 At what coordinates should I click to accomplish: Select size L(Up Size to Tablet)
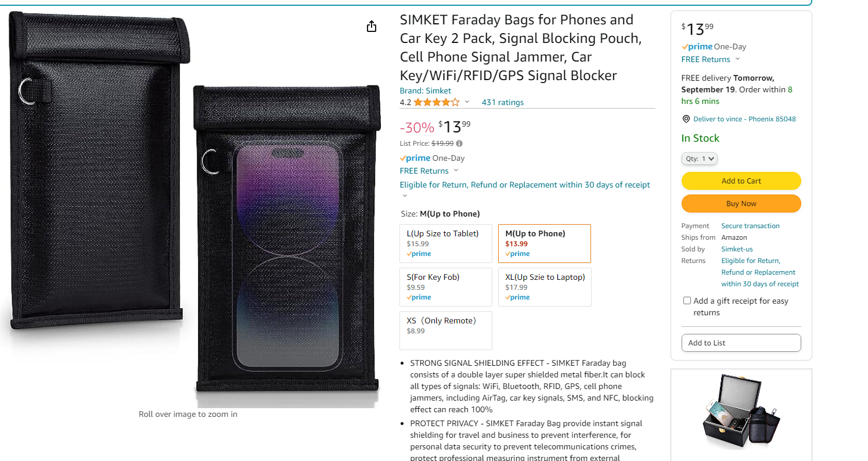(445, 243)
